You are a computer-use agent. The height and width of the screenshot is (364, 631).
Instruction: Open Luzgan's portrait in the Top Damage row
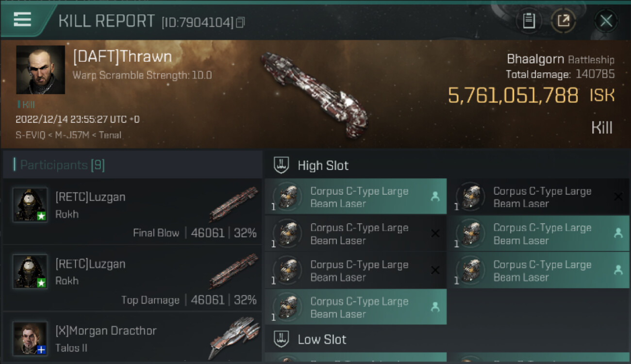coord(30,272)
